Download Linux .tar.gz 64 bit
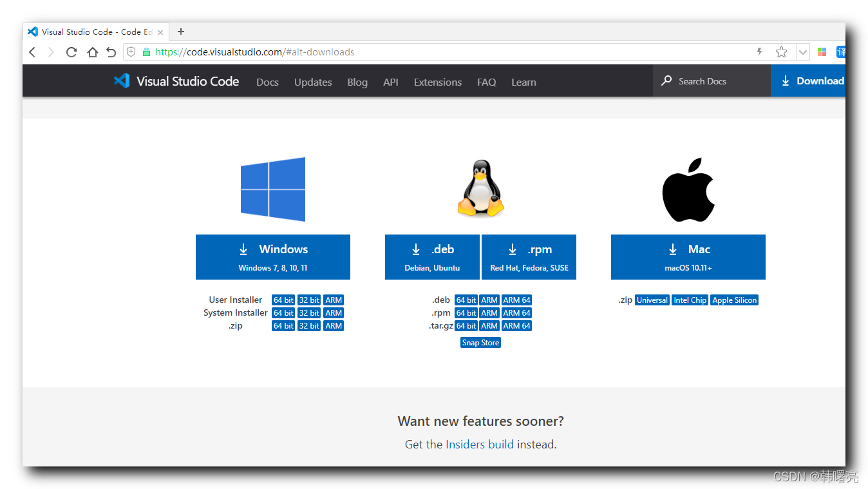 (x=466, y=326)
